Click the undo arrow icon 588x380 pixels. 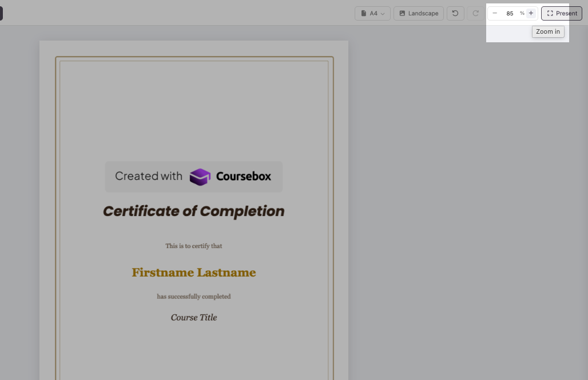click(x=455, y=14)
